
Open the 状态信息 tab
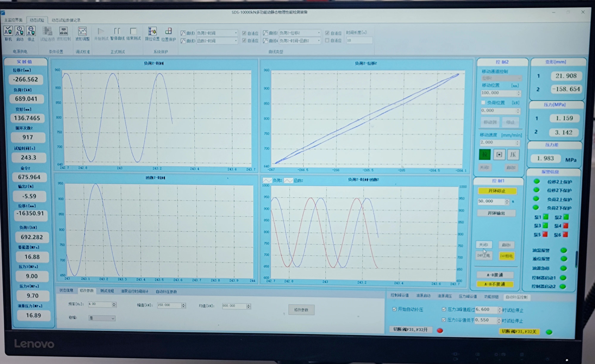pos(66,290)
